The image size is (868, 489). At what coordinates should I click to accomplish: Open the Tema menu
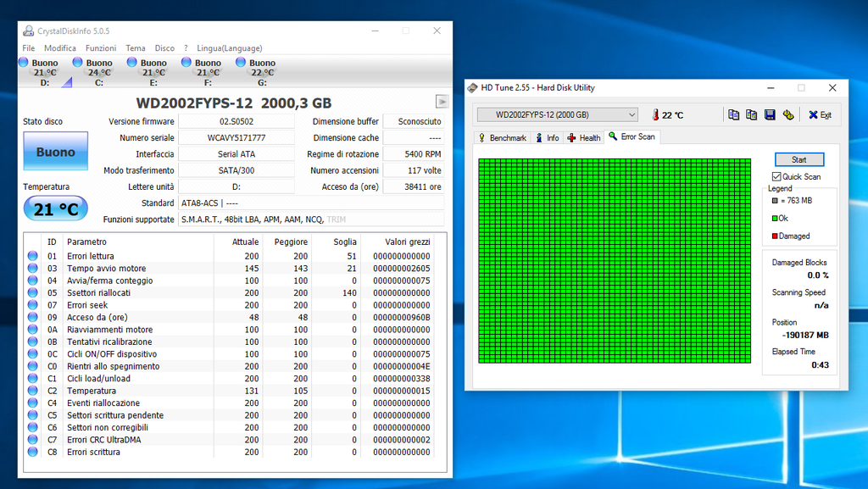tap(136, 48)
